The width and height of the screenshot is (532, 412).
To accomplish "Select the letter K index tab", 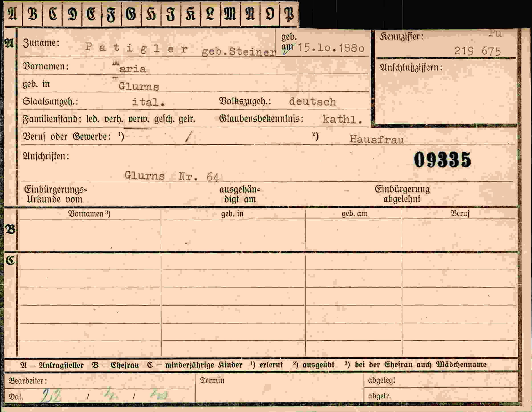I will pos(191,14).
